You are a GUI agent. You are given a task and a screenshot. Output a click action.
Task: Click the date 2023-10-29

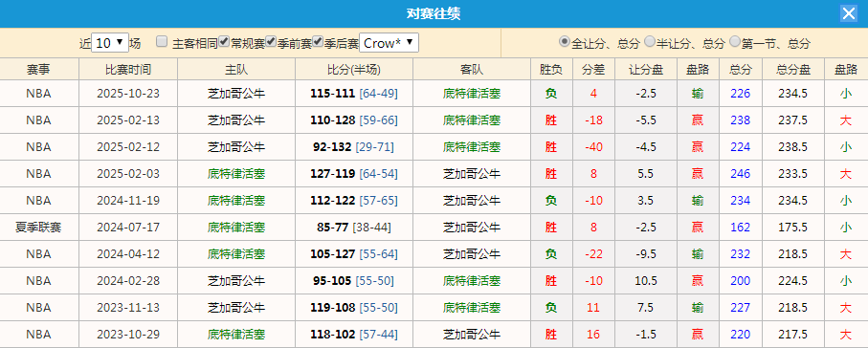(128, 335)
